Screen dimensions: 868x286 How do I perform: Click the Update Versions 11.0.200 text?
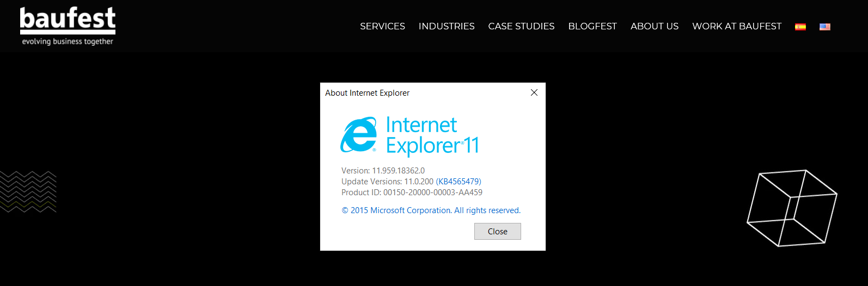tap(387, 182)
